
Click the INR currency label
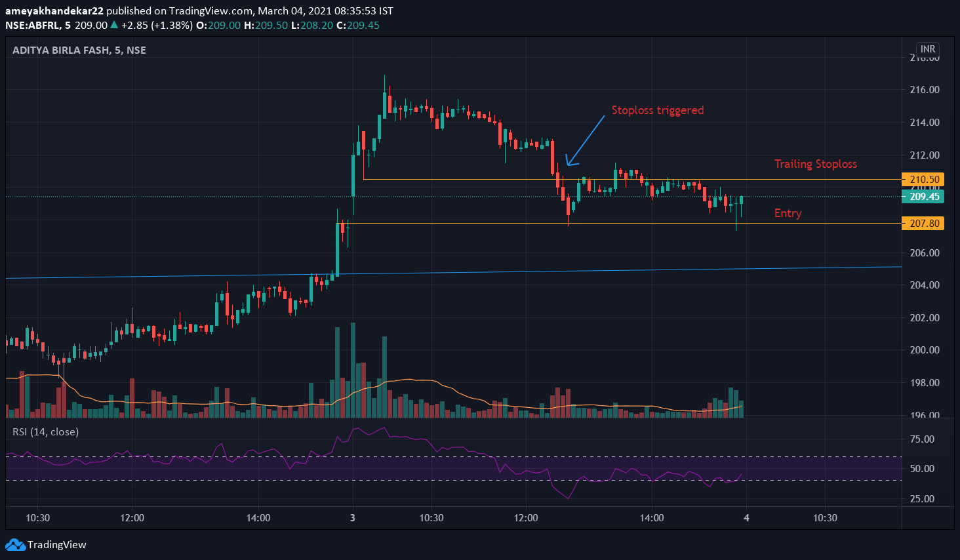tap(927, 49)
